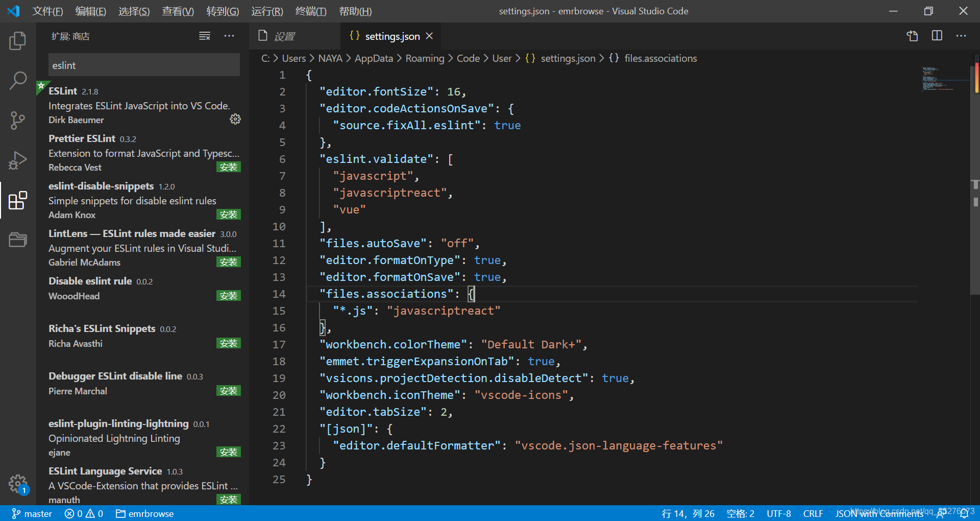Select the Extensions view icon

pyautogui.click(x=18, y=200)
